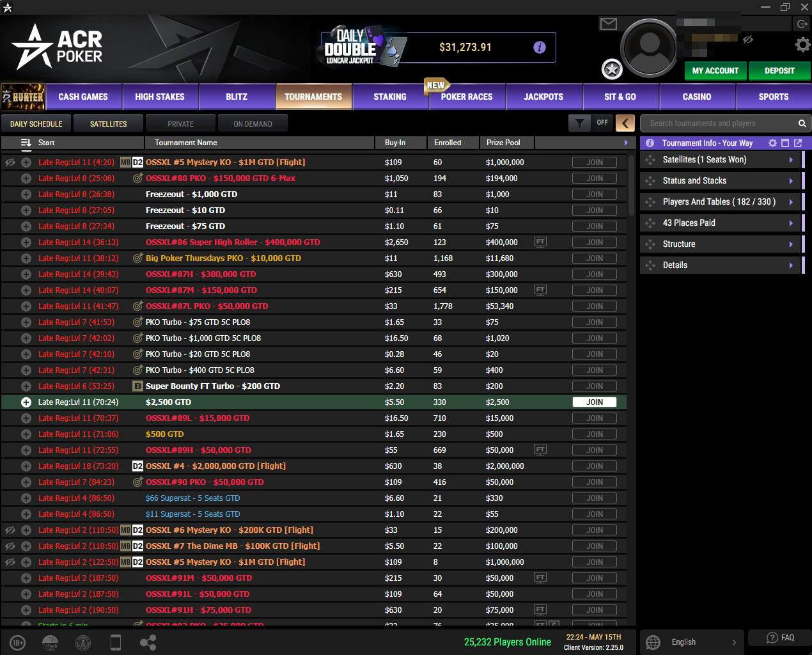Screen dimensions: 812x655
Task: Go to the Blitz tab
Action: coord(237,97)
